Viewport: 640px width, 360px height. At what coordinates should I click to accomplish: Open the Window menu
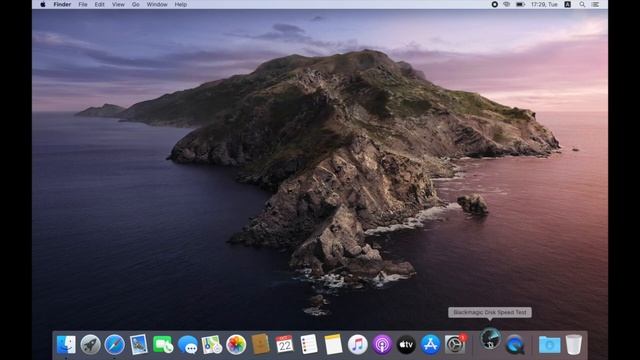click(157, 4)
